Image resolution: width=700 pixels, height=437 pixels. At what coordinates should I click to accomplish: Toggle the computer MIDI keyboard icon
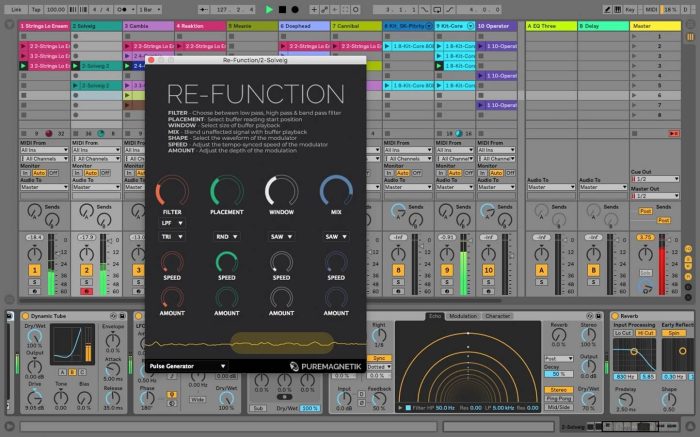tap(617, 9)
